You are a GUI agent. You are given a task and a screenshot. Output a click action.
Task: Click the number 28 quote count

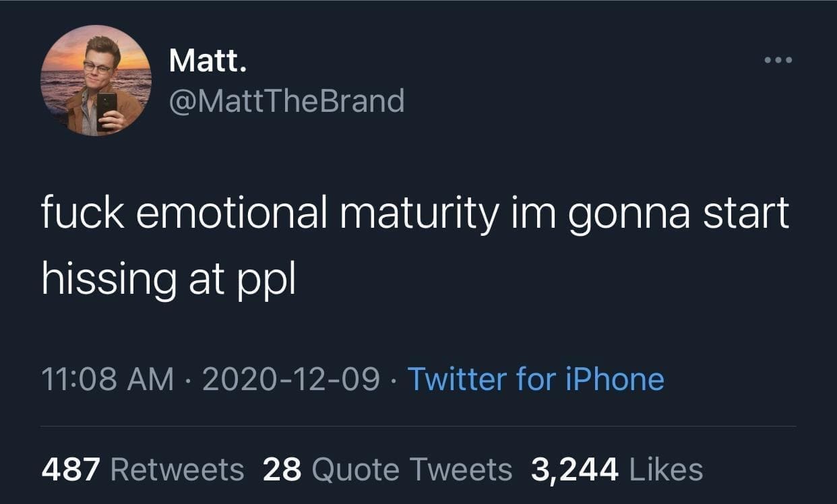click(282, 469)
